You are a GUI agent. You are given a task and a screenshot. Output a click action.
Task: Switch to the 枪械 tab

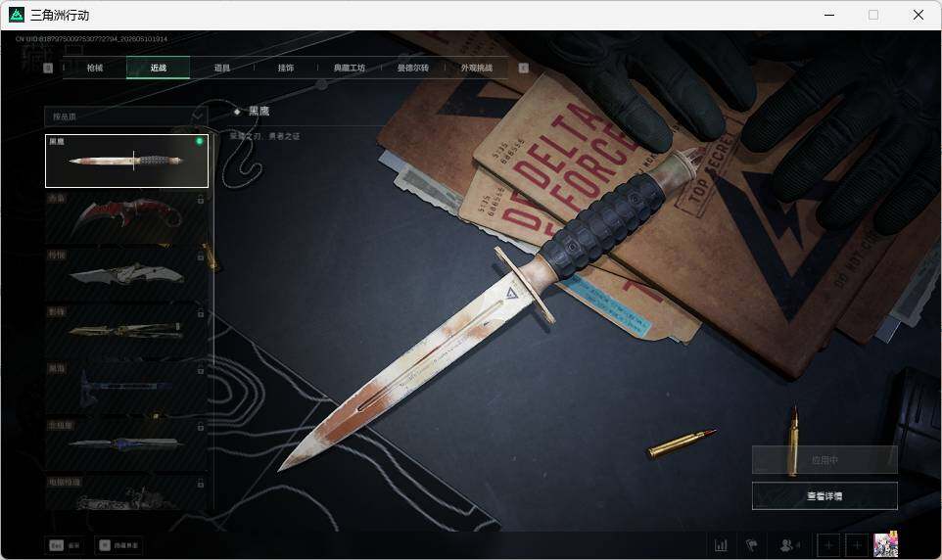coord(95,68)
